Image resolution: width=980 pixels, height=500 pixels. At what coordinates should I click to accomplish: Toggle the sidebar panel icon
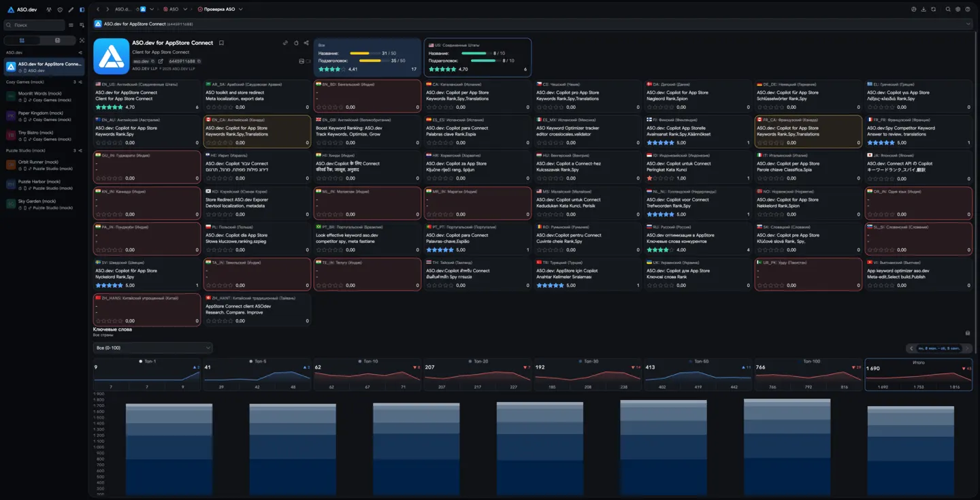(82, 10)
